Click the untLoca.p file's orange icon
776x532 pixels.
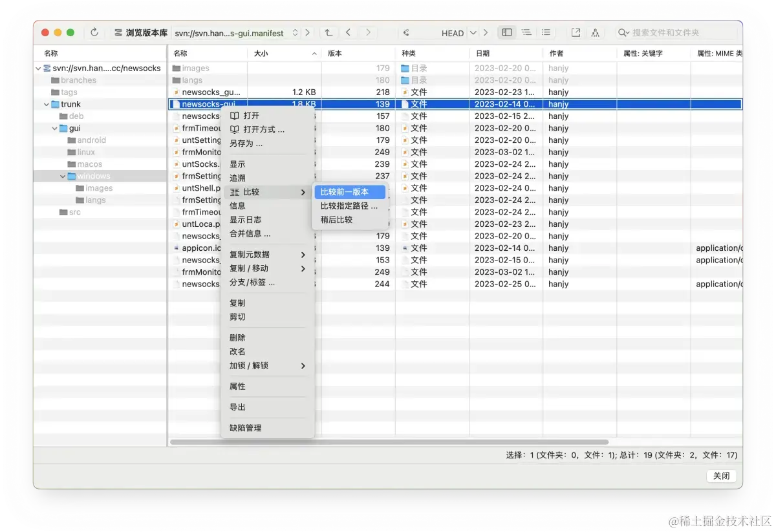176,224
